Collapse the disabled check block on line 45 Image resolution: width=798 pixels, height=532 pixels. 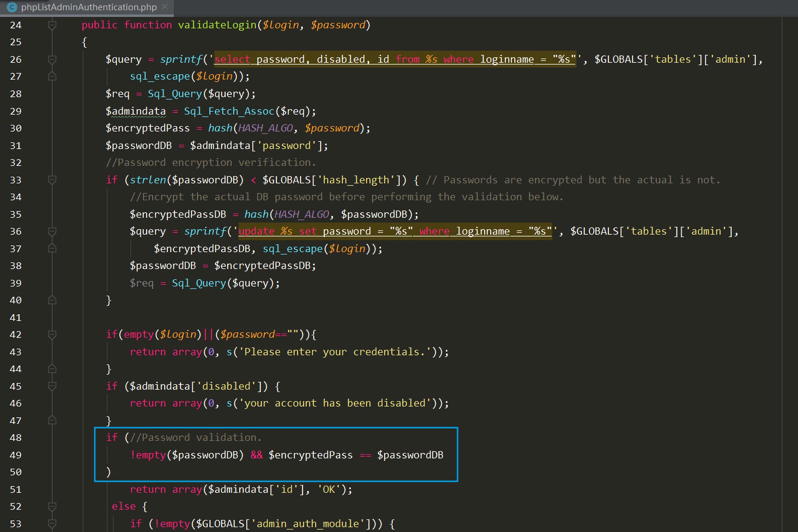click(x=52, y=386)
